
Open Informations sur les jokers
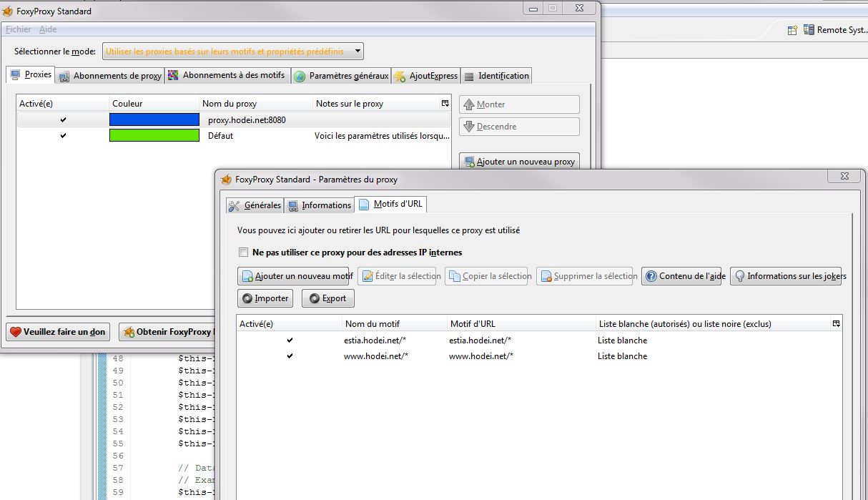(786, 276)
